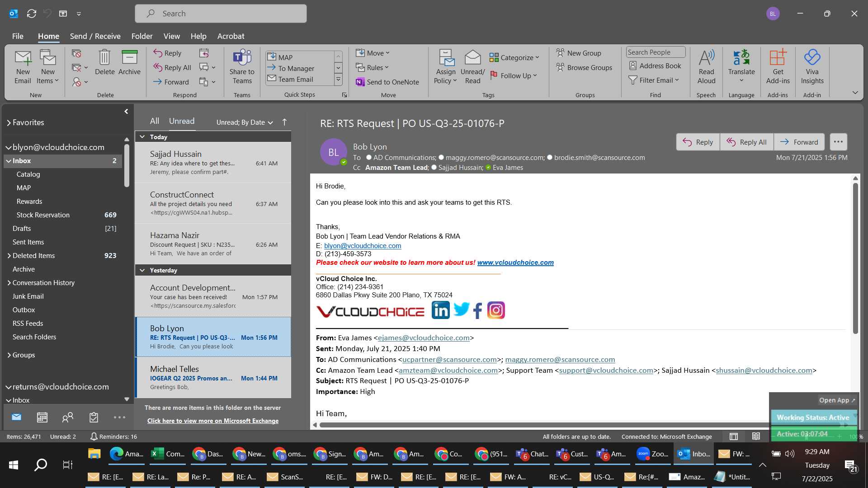Open the Address Book
868x488 pixels.
(655, 66)
